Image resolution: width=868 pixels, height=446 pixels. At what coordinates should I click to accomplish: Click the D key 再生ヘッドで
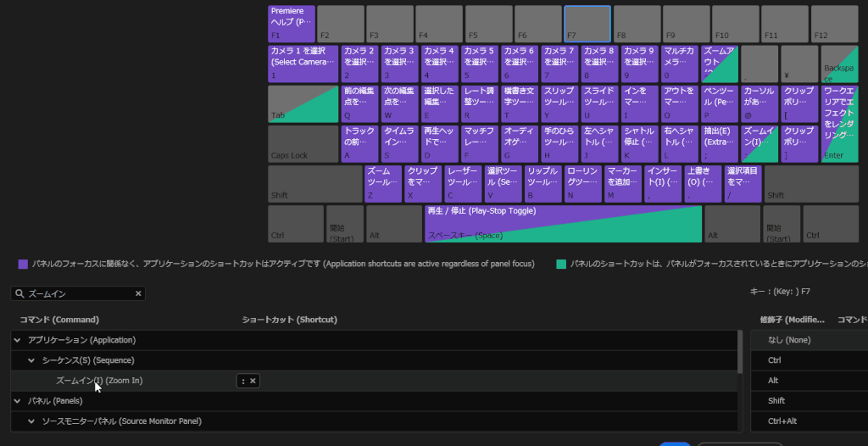(440, 144)
